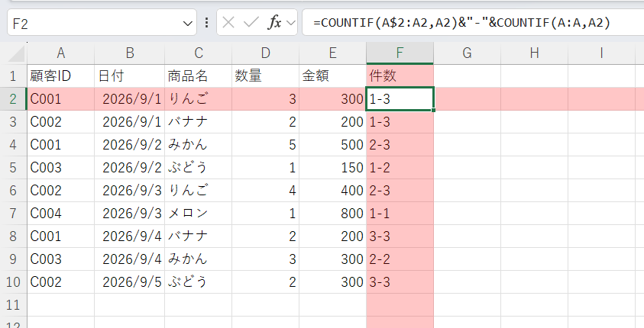Select column A header
The height and width of the screenshot is (328, 644).
click(x=61, y=53)
